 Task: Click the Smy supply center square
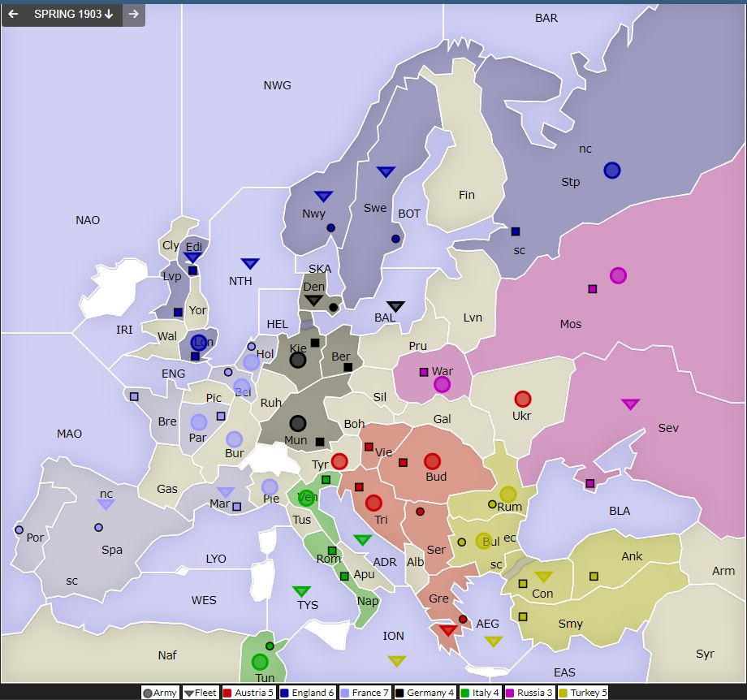pyautogui.click(x=523, y=616)
